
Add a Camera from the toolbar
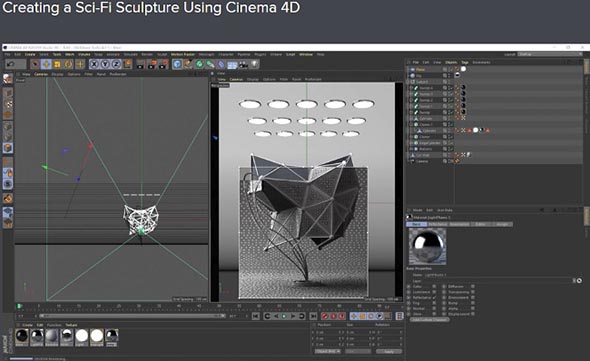(x=243, y=64)
